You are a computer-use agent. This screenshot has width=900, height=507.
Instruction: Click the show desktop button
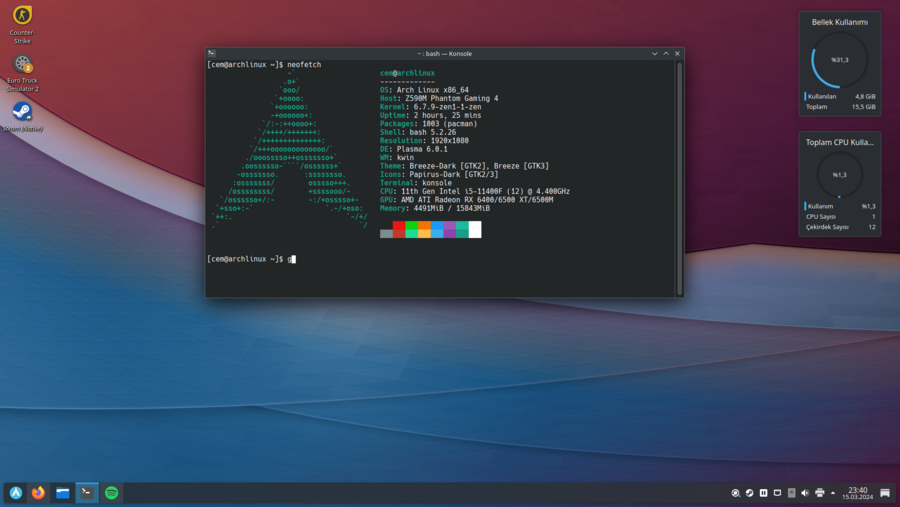click(885, 493)
